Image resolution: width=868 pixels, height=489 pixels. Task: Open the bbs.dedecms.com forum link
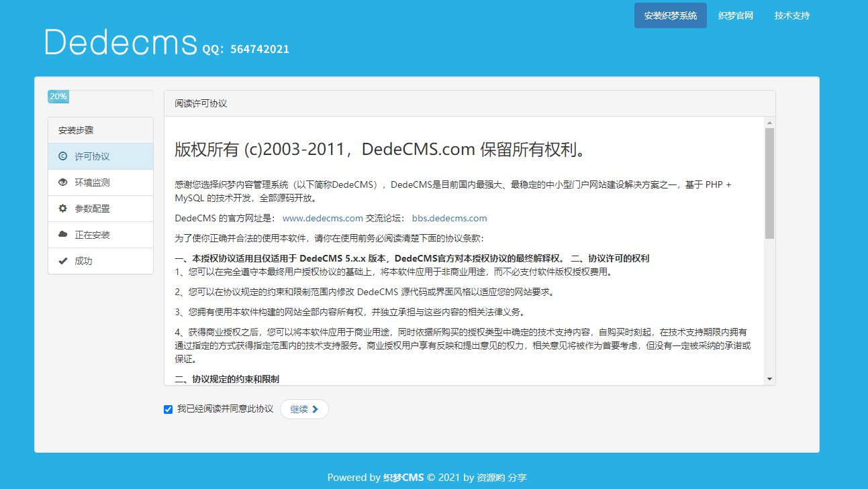[x=449, y=218]
